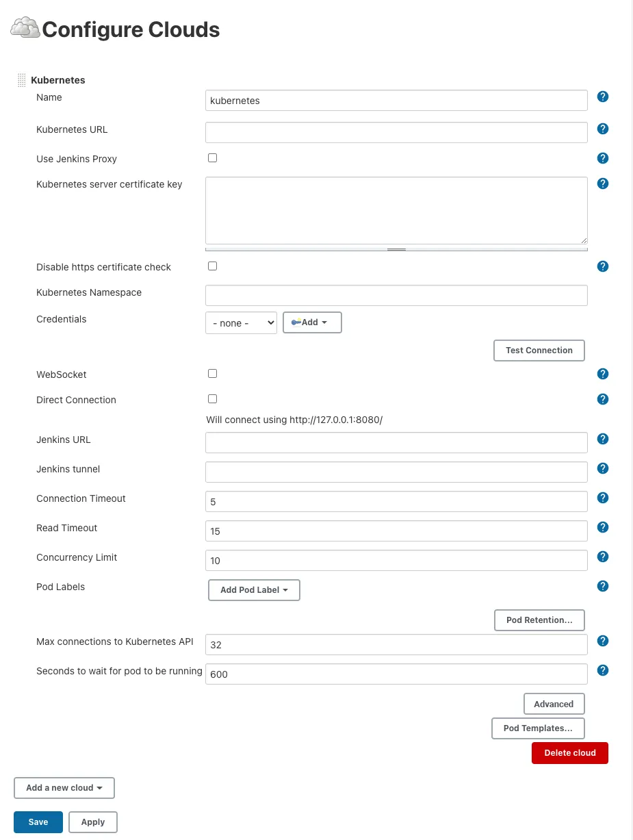Screen dimensions: 633x840
Task: Click the Kubernetes section drag handle
Action: 21,80
